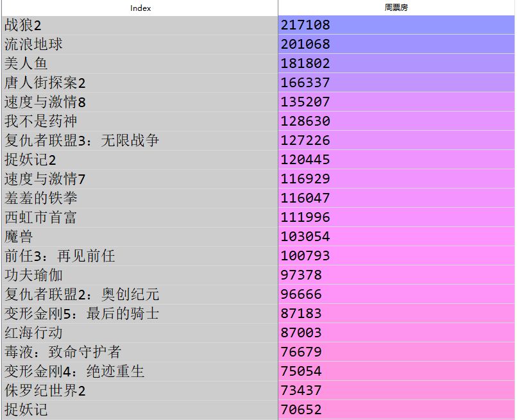This screenshot has height=420, width=517.
Task: Select the row label 速度与激情8
Action: click(x=140, y=102)
